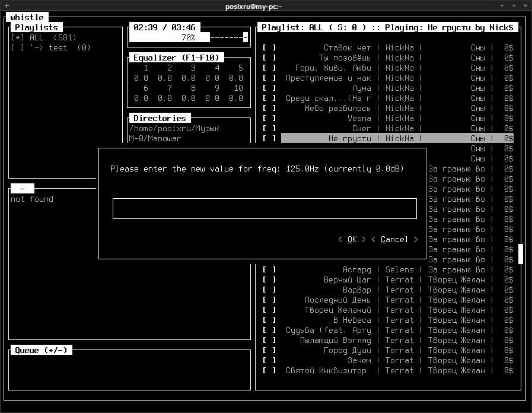Focus the new frequency value input box
Image resolution: width=532 pixels, height=413 pixels.
coord(265,209)
